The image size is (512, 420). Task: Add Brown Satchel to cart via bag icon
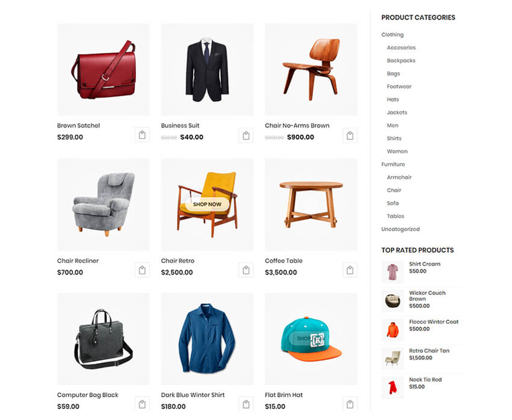click(x=142, y=135)
